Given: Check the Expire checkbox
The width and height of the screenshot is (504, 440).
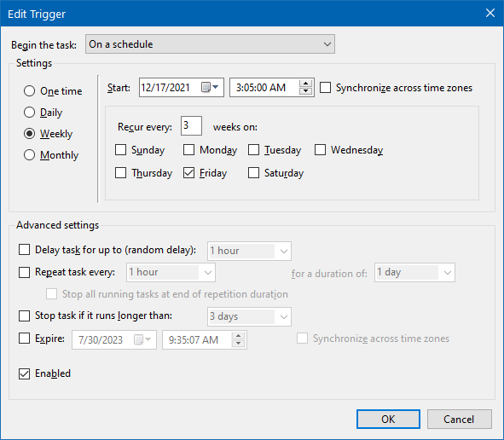Looking at the screenshot, I should pos(24,339).
